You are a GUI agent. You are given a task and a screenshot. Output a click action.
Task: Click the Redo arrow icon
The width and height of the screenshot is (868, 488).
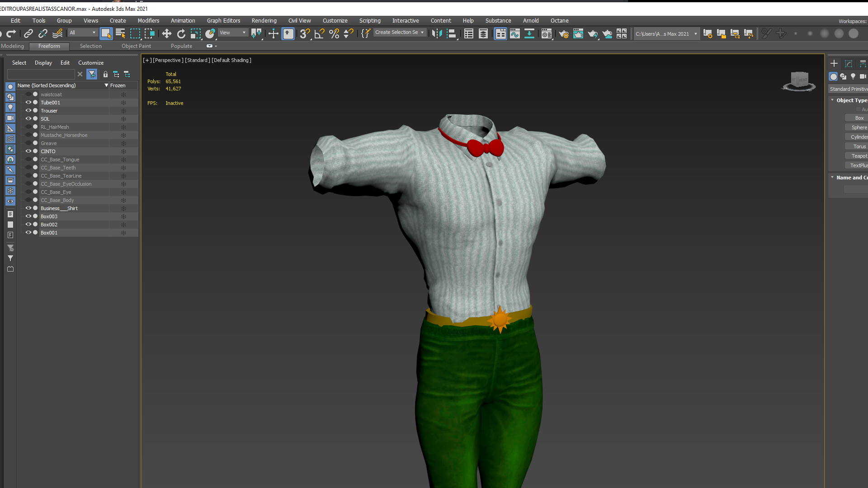[x=11, y=33]
